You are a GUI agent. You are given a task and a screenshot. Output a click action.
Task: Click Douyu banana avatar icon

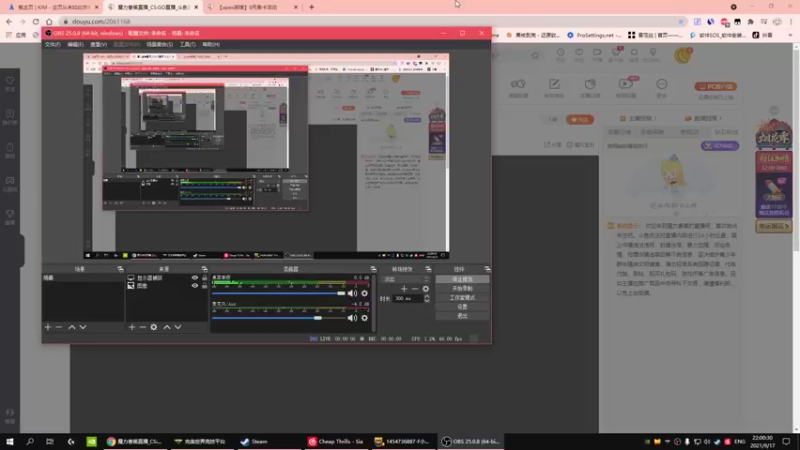683,55
